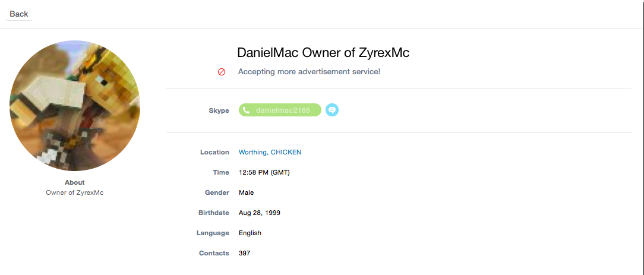Image resolution: width=644 pixels, height=275 pixels.
Task: Click the Contacts field label
Action: coord(214,253)
